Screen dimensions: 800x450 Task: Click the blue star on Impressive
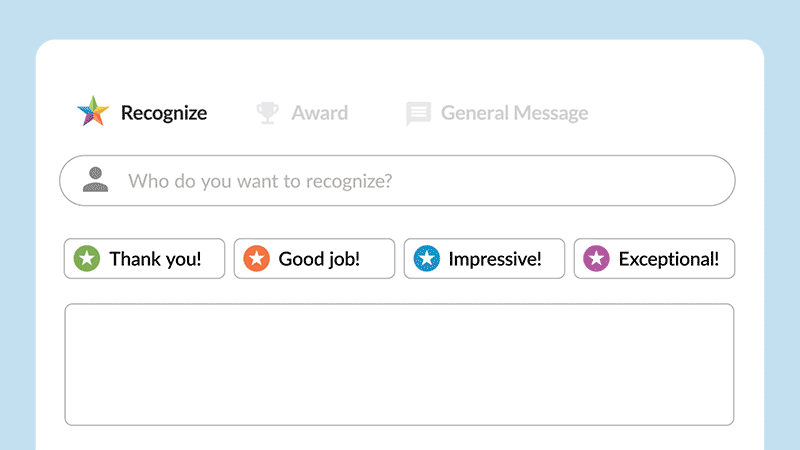[427, 258]
